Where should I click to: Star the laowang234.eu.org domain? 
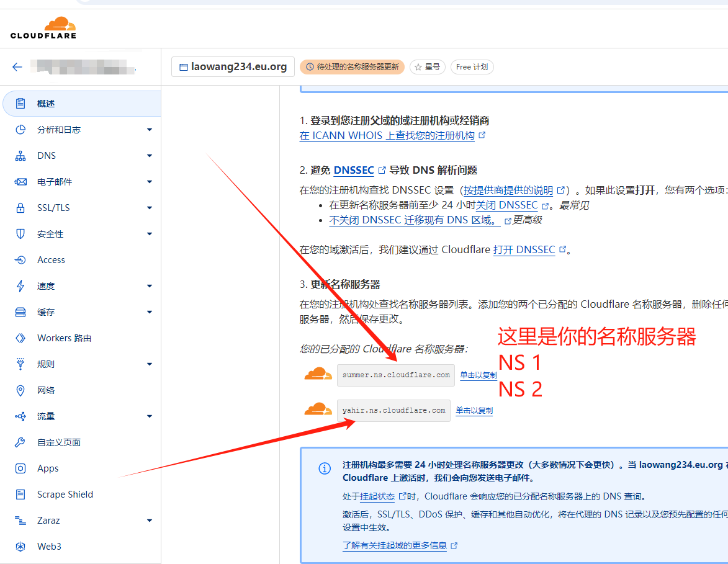(x=427, y=67)
